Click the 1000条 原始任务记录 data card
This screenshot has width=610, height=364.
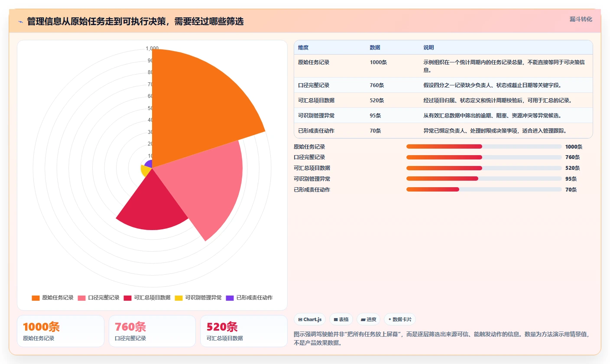(61, 331)
